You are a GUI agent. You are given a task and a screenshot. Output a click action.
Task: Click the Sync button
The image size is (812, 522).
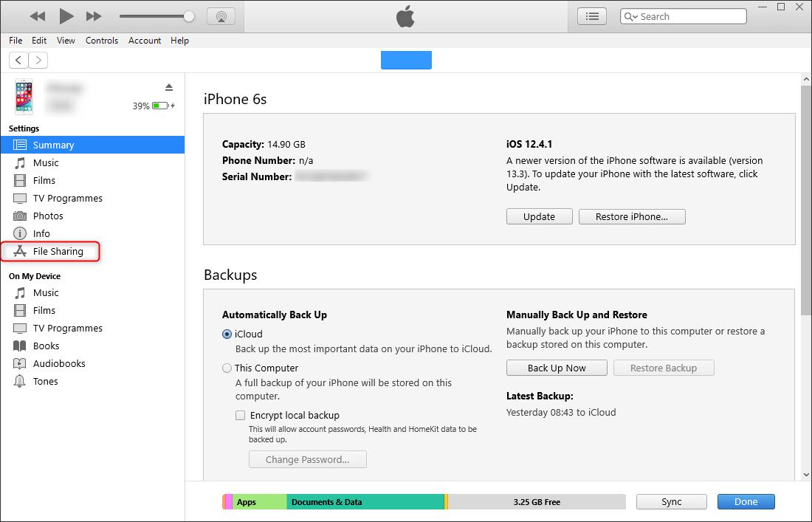[671, 502]
